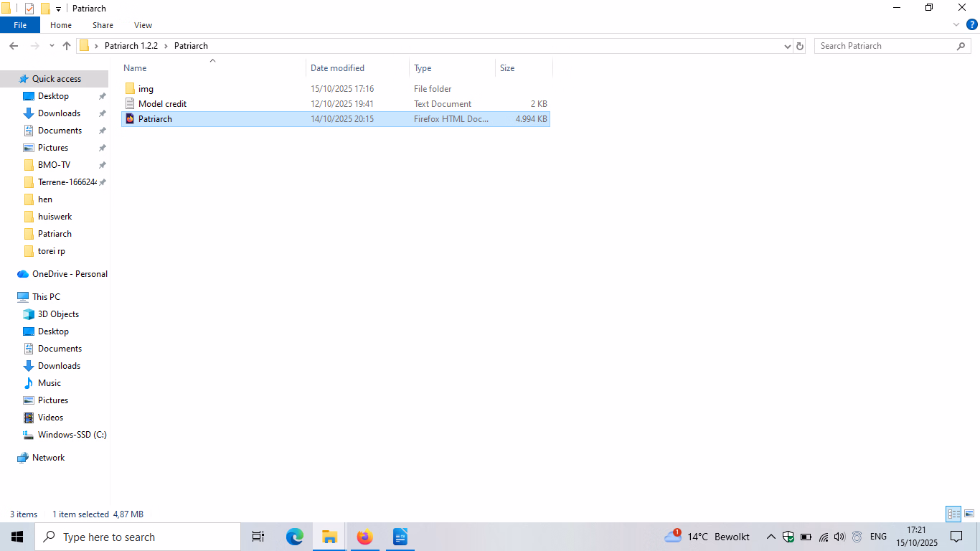
Task: Open the File menu
Action: click(x=20, y=25)
